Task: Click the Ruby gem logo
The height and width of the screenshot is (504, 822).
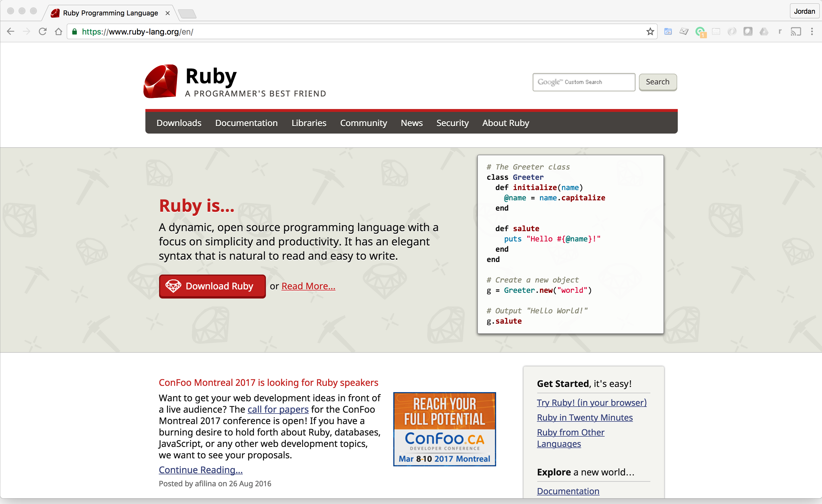Action: pos(161,81)
